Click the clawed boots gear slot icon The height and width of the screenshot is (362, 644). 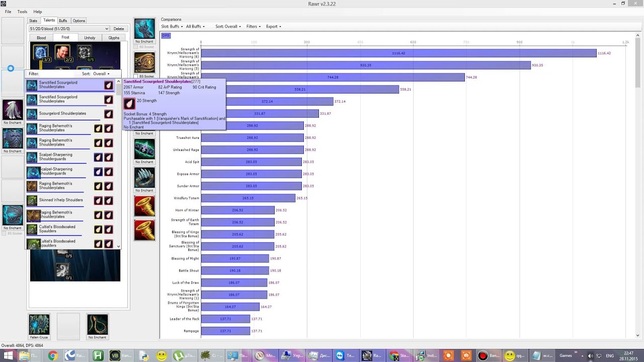tap(144, 178)
